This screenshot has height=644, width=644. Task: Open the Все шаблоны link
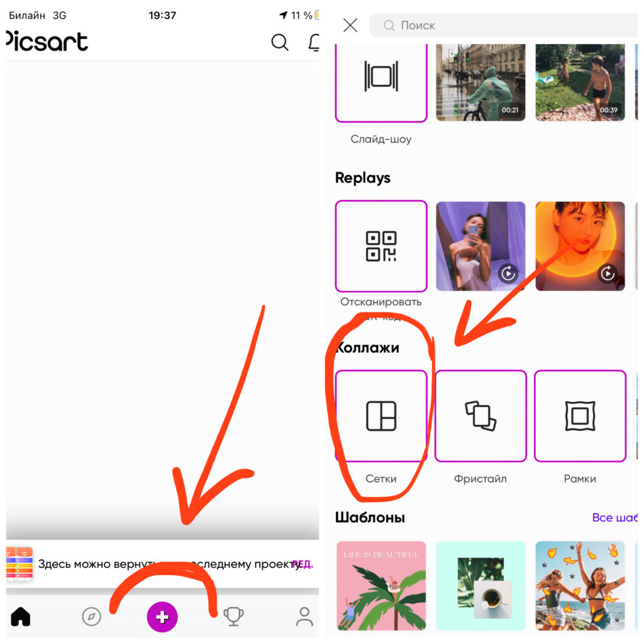[x=615, y=518]
